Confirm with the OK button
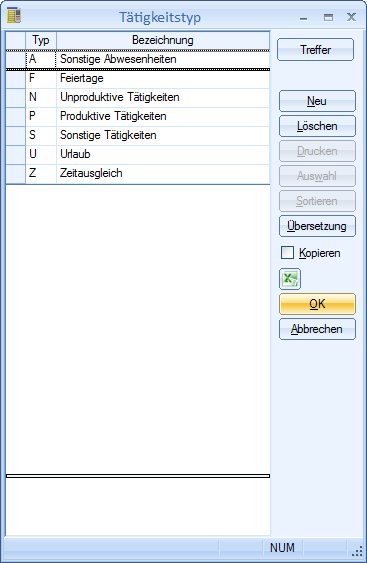Image resolution: width=367 pixels, height=563 pixels. [317, 304]
